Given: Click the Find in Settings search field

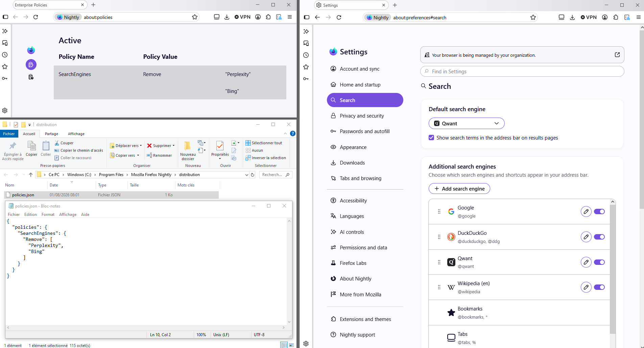Looking at the screenshot, I should (522, 71).
